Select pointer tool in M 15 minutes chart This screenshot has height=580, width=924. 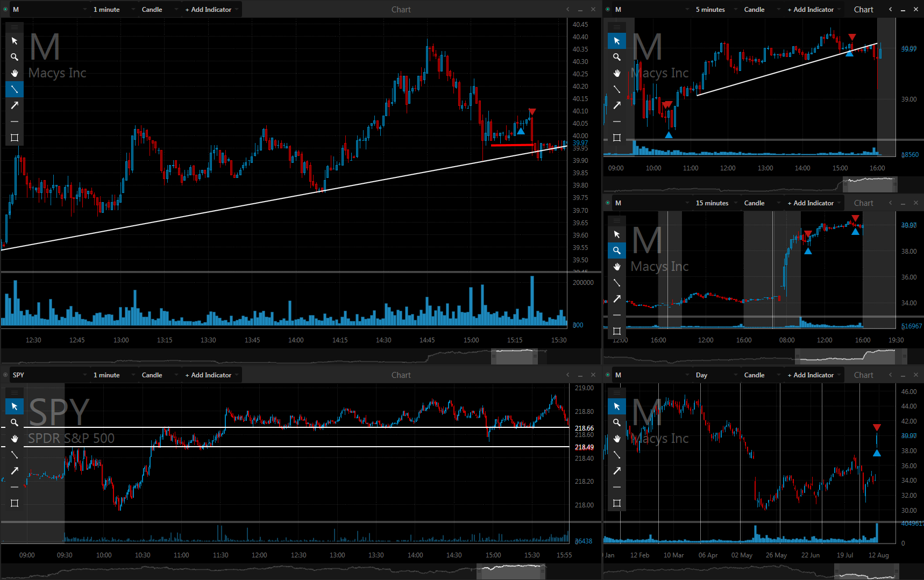point(617,234)
